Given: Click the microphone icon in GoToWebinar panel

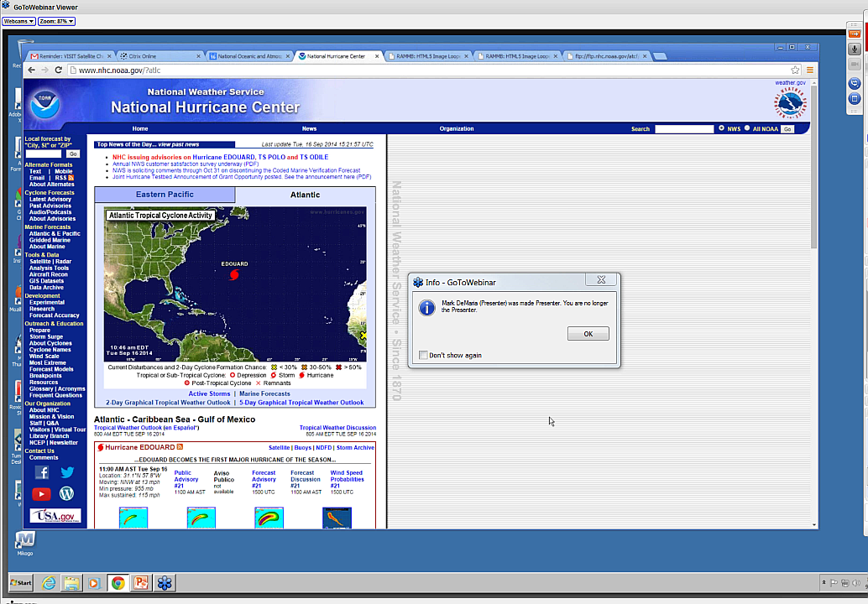Looking at the screenshot, I should pyautogui.click(x=855, y=49).
